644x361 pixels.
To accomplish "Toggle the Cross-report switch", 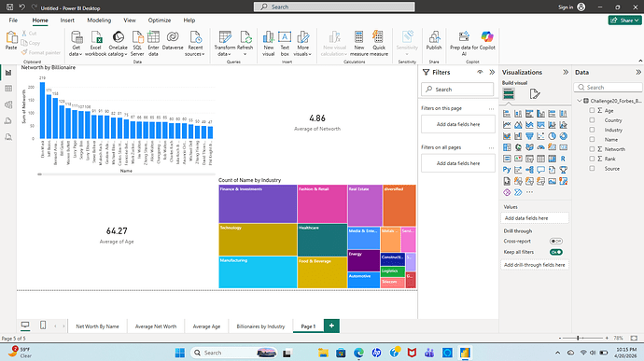I will [x=555, y=241].
